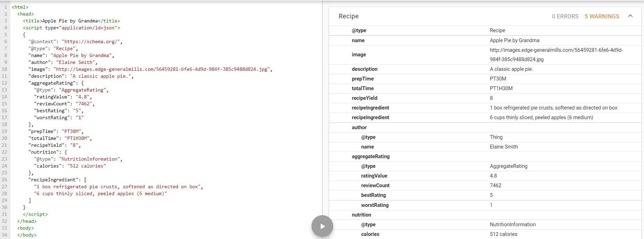This screenshot has width=644, height=239.
Task: Click the 5 WARNINGS label
Action: click(602, 16)
